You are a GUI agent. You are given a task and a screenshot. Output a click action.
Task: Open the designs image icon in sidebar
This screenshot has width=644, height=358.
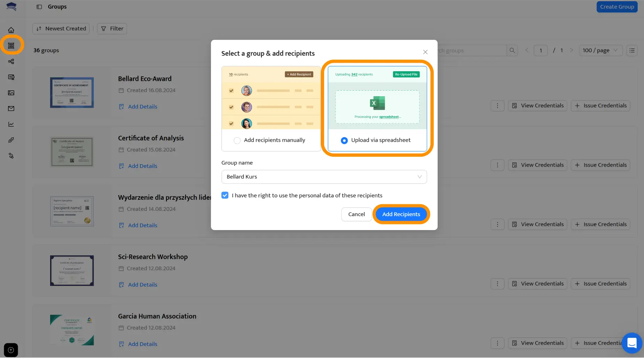coord(11,93)
